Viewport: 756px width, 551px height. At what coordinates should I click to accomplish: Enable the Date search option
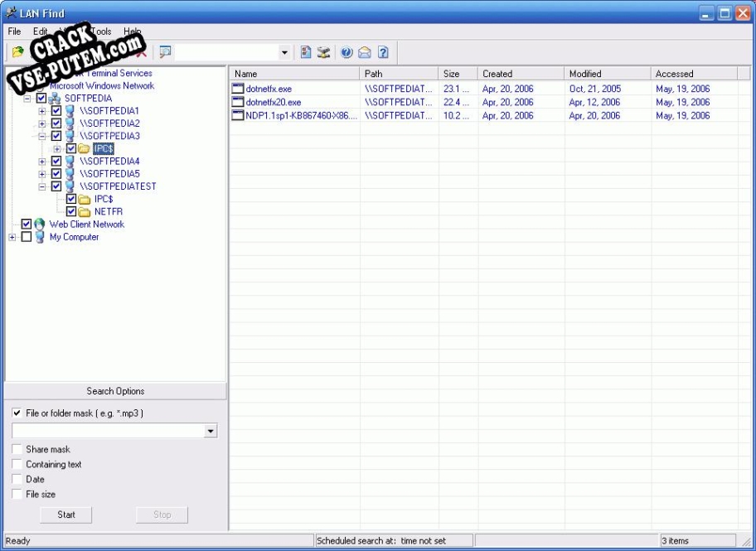tap(17, 479)
